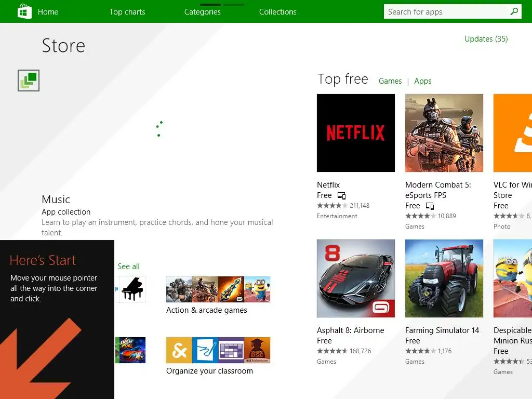
Task: Click the device compatibility icon under Netflix
Action: pyautogui.click(x=341, y=196)
